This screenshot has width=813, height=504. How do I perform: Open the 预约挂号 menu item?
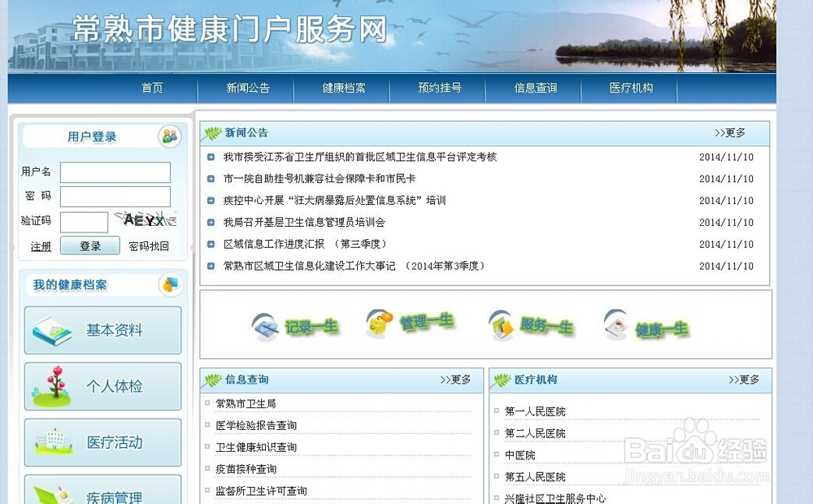click(x=439, y=89)
